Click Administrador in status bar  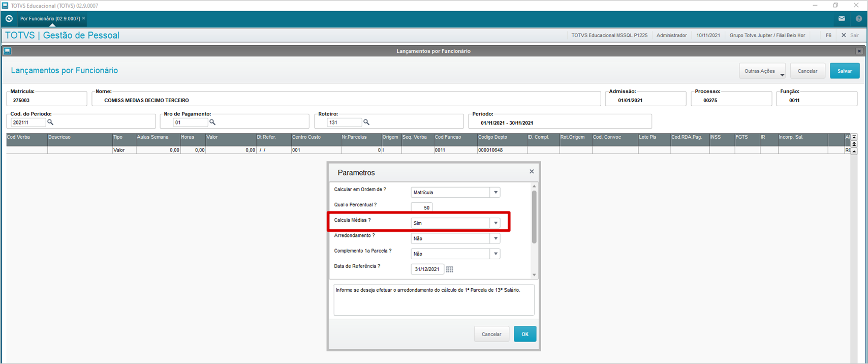click(x=671, y=36)
